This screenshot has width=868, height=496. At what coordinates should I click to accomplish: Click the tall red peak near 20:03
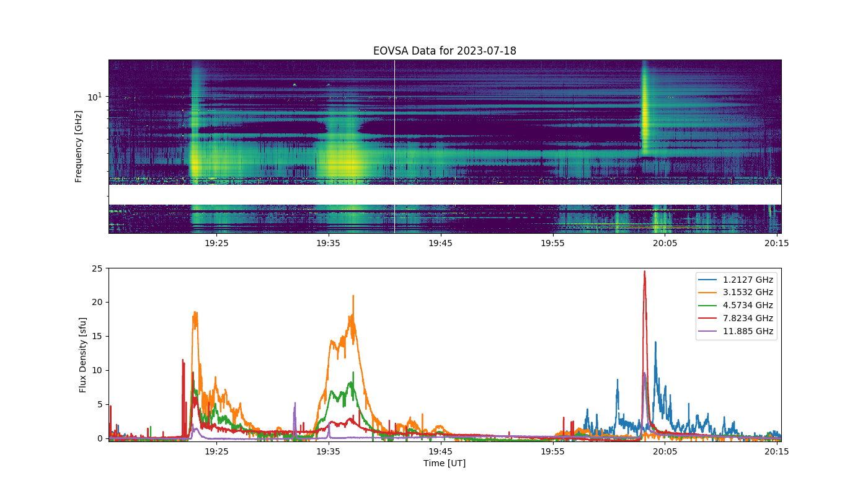(644, 276)
